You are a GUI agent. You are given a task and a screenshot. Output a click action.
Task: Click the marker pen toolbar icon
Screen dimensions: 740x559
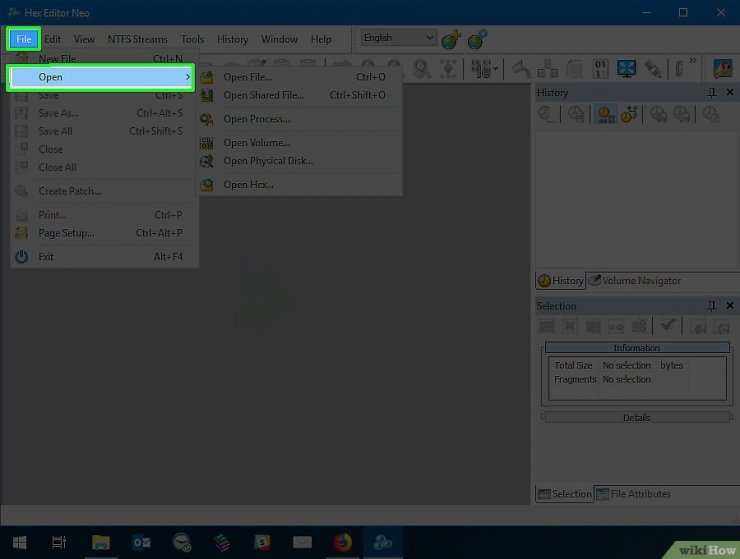click(x=653, y=69)
